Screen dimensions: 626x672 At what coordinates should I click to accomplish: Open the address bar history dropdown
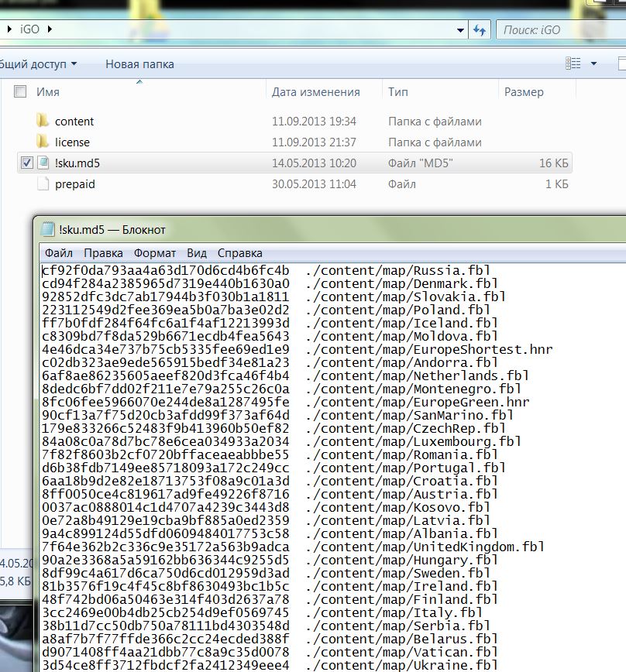(x=460, y=29)
